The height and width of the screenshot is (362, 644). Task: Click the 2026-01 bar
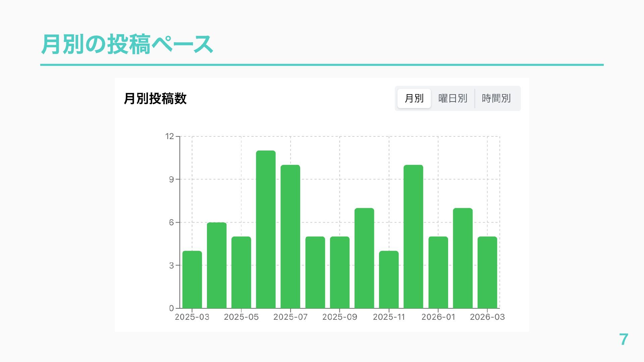click(438, 273)
